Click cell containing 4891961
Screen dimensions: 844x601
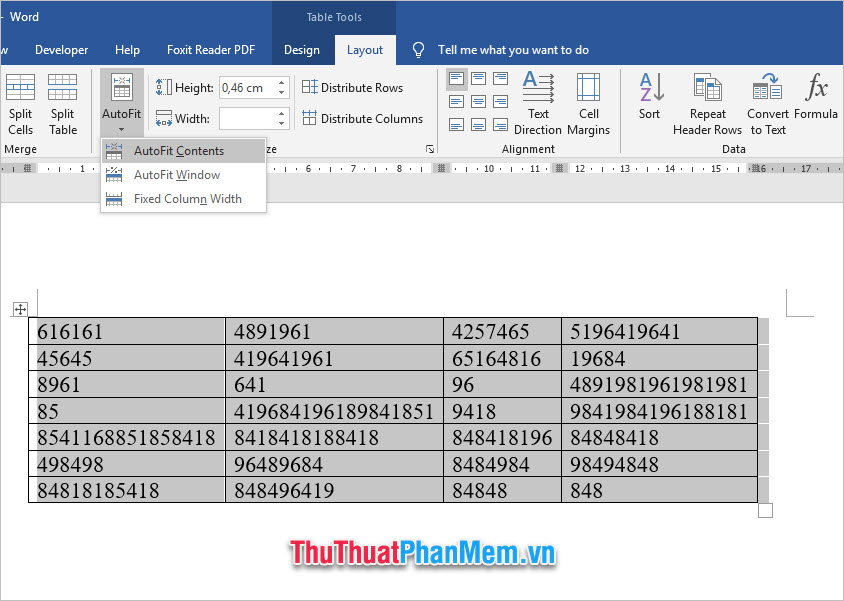(334, 331)
